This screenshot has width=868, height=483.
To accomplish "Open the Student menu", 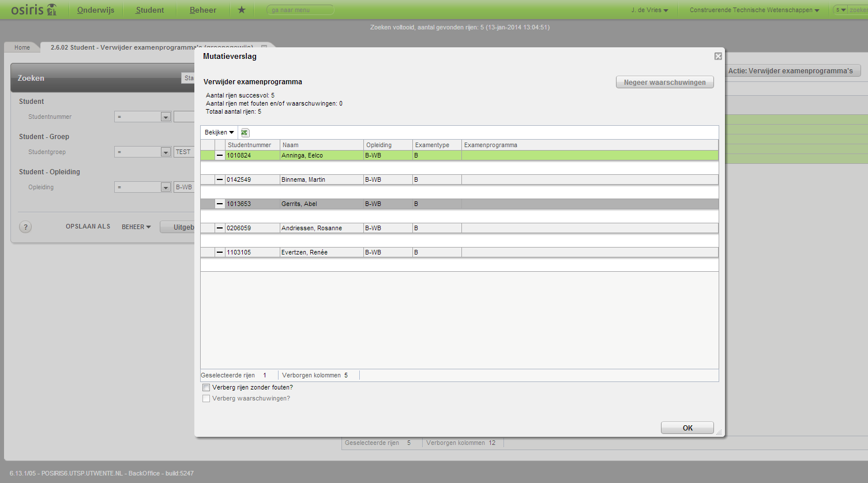I will [x=150, y=10].
